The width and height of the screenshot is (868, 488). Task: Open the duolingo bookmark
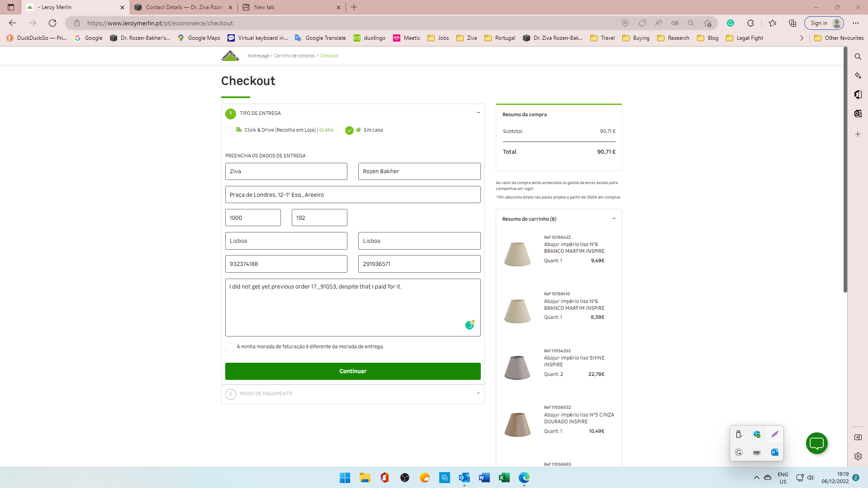tap(370, 38)
